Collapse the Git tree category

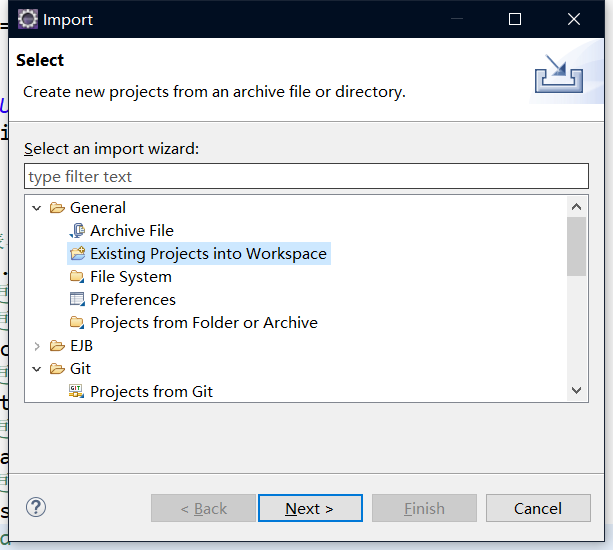(38, 369)
